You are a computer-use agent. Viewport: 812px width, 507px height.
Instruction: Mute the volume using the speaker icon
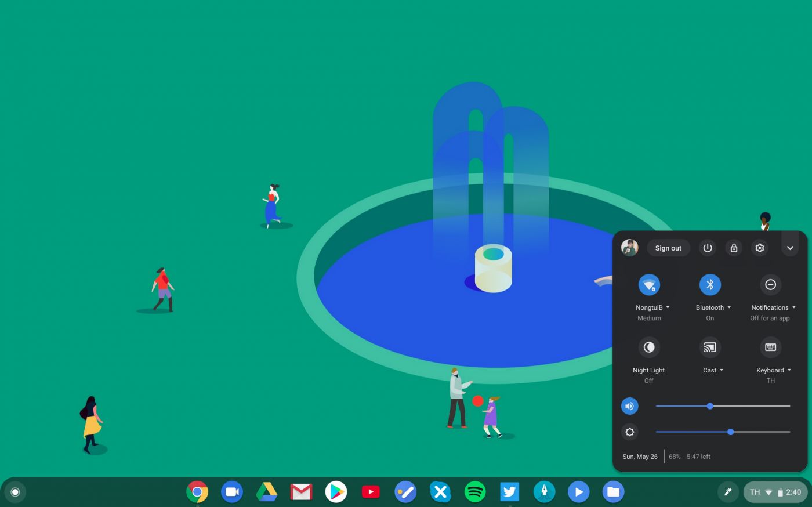[x=630, y=406]
